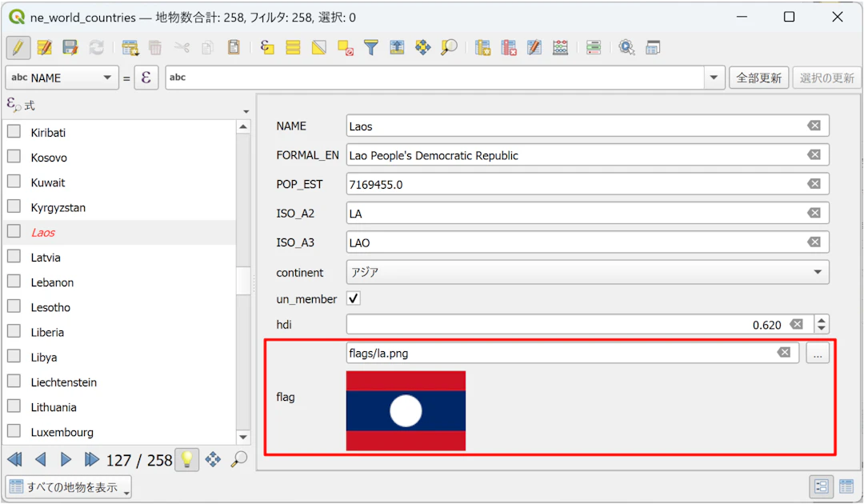Go to the next feature
The image size is (864, 504).
tap(66, 459)
